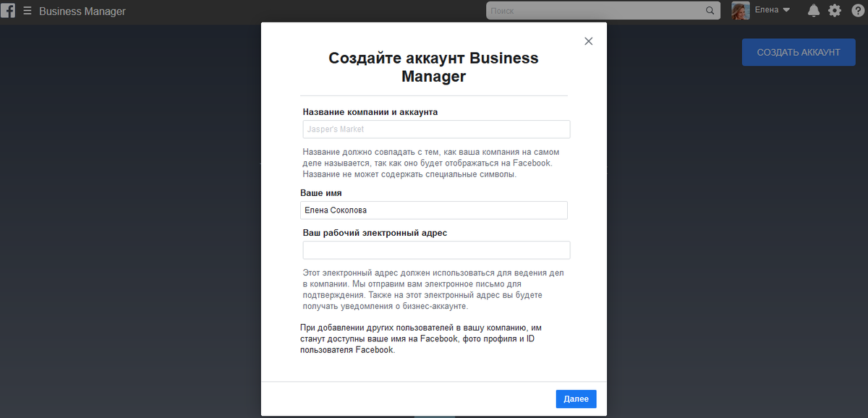Click the label Ваш рабочий электронный адрес
The height and width of the screenshot is (418, 868).
click(x=375, y=233)
